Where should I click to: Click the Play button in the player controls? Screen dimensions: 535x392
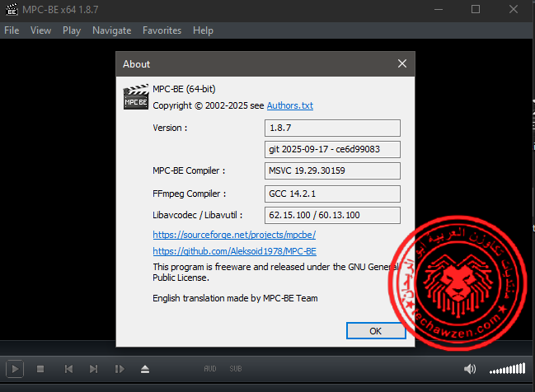tap(15, 369)
